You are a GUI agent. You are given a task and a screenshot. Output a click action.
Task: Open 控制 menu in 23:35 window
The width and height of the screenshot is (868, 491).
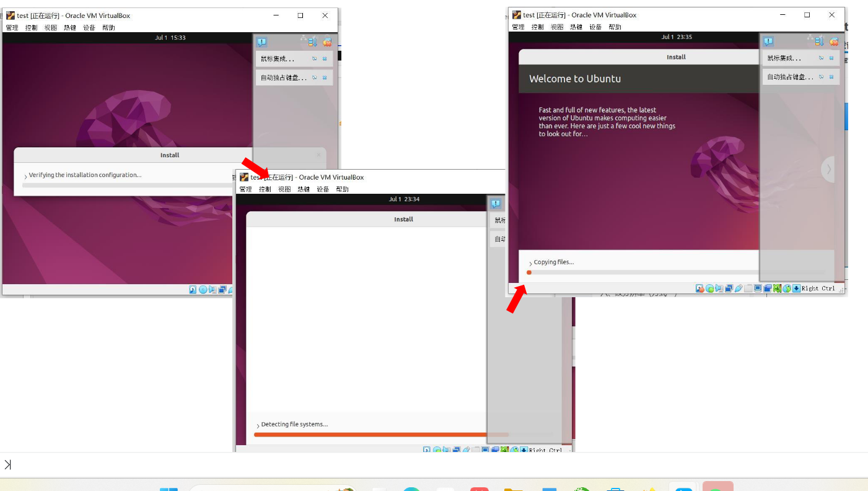click(x=538, y=27)
